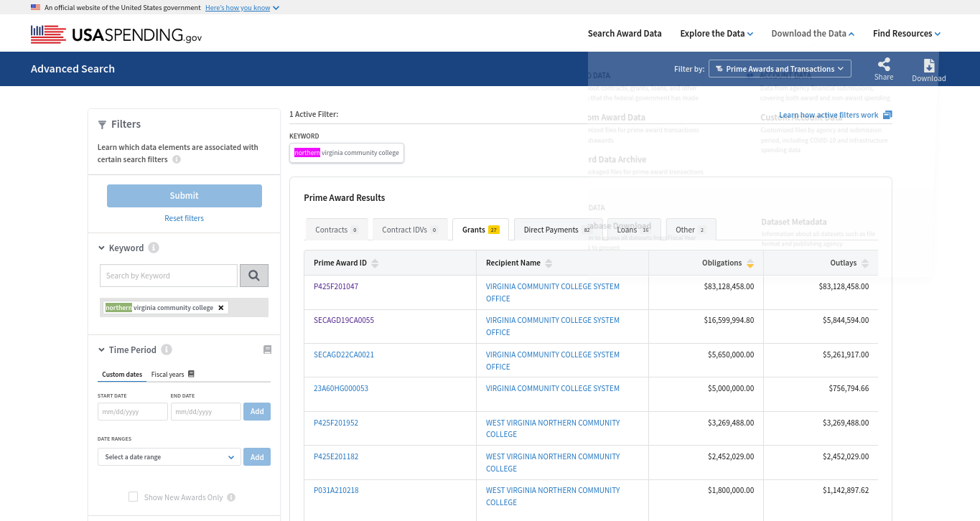The height and width of the screenshot is (521, 980).
Task: Open recipient of award P425F201952
Action: (553, 428)
